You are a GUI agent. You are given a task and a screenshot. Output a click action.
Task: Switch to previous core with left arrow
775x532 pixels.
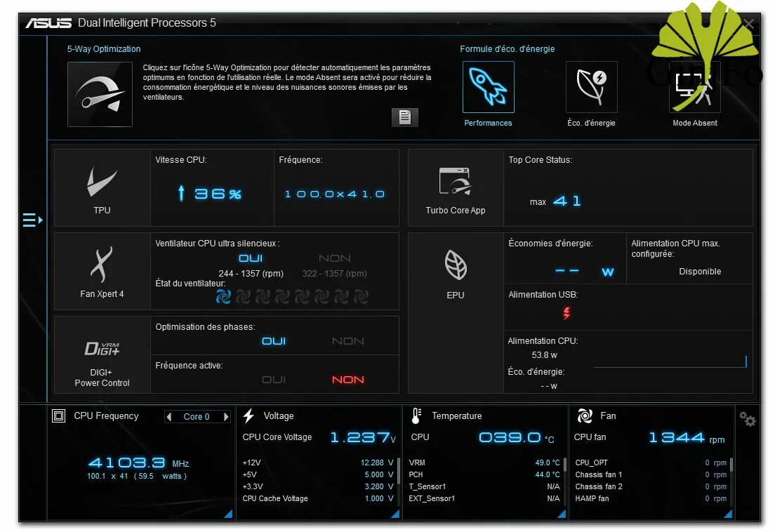(170, 416)
